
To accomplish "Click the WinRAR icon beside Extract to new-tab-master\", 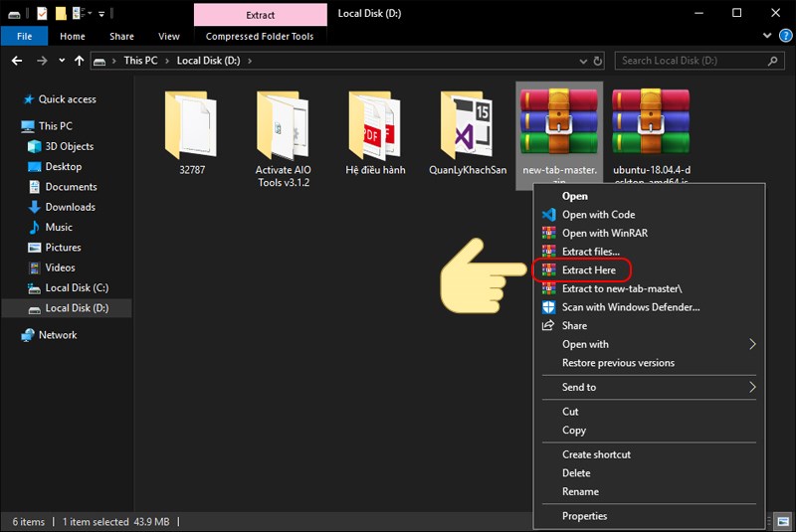I will point(549,288).
